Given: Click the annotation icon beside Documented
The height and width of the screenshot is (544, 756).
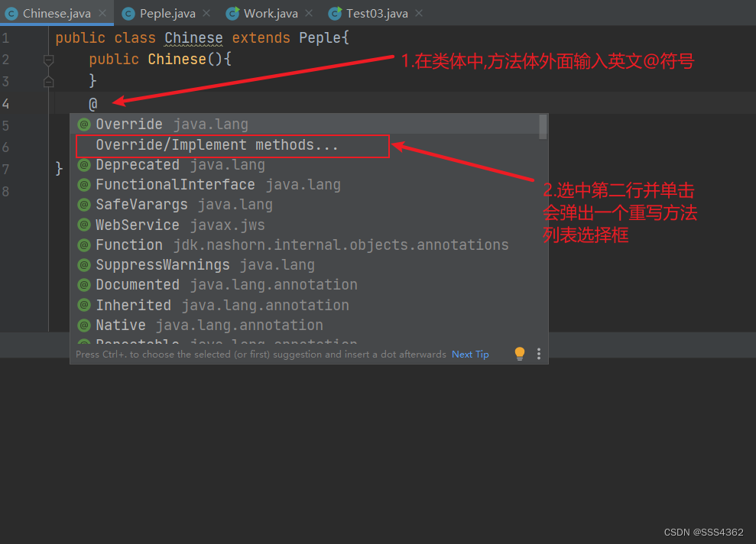Looking at the screenshot, I should click(84, 285).
